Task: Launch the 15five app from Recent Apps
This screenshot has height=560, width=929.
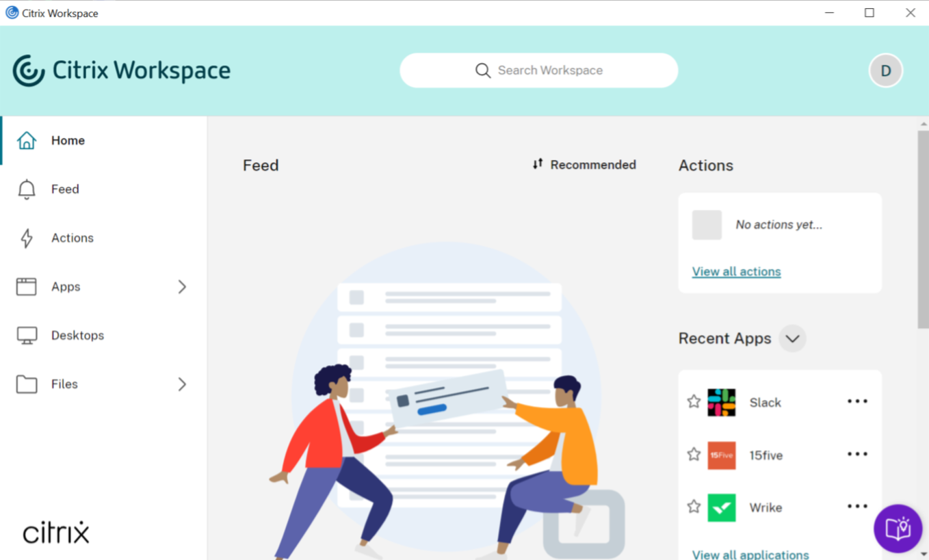Action: pyautogui.click(x=766, y=455)
